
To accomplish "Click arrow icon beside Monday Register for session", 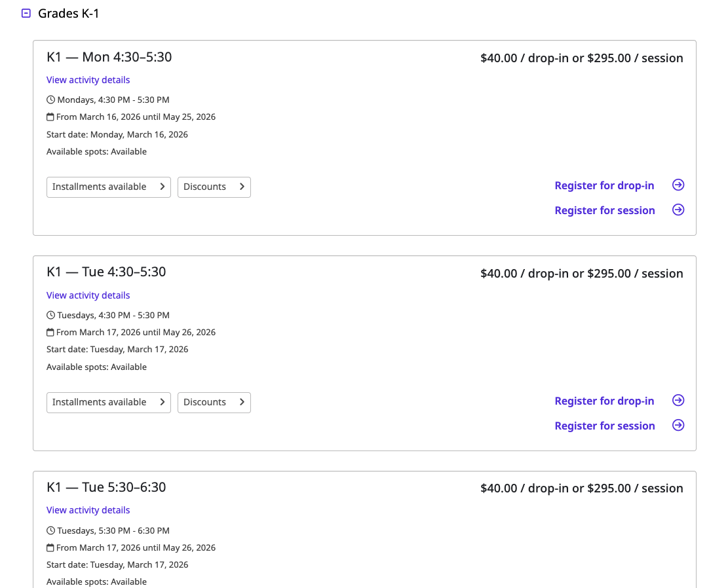I will point(678,210).
